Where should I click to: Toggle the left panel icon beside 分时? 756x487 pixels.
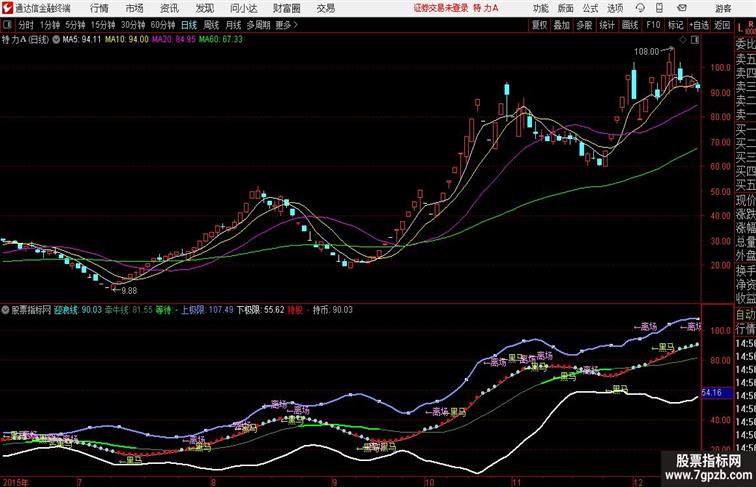tap(7, 25)
